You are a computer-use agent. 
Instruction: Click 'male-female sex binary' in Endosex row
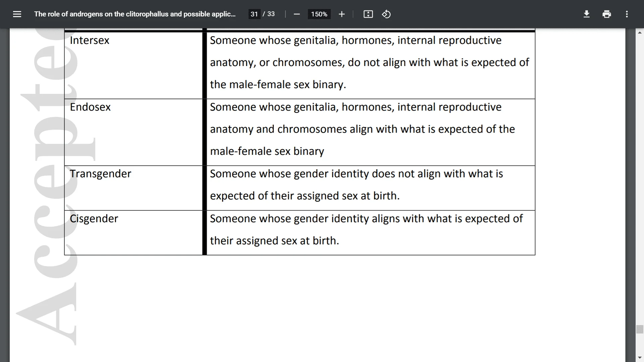point(267,151)
